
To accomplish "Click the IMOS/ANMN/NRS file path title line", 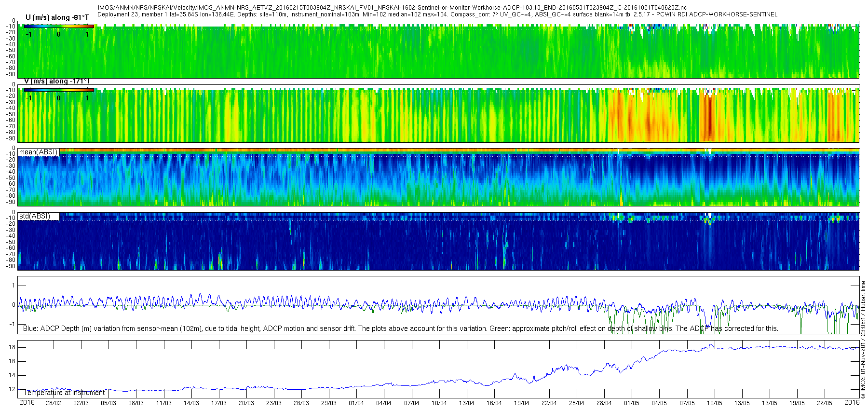I will [392, 8].
